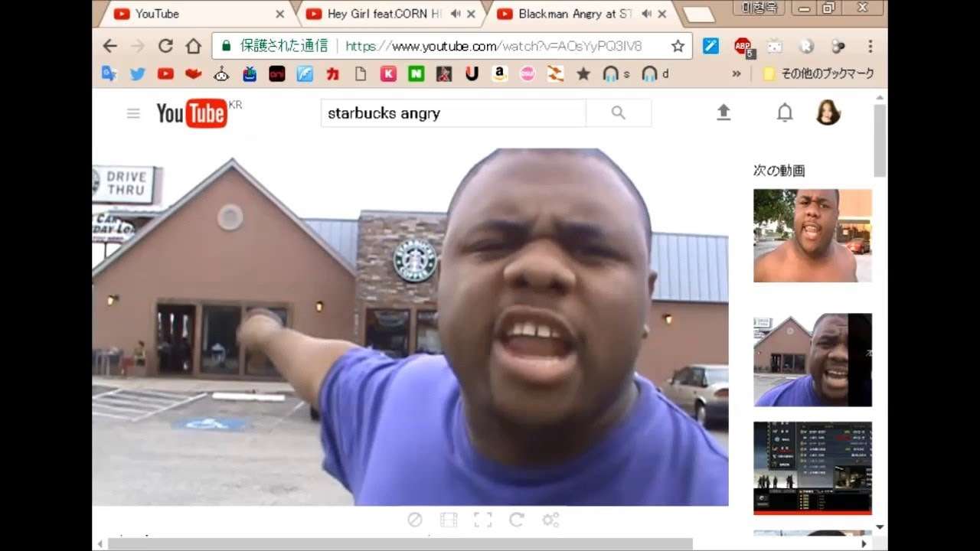Click the starbucks angry search field
Viewport: 980px width, 551px height.
[x=453, y=113]
